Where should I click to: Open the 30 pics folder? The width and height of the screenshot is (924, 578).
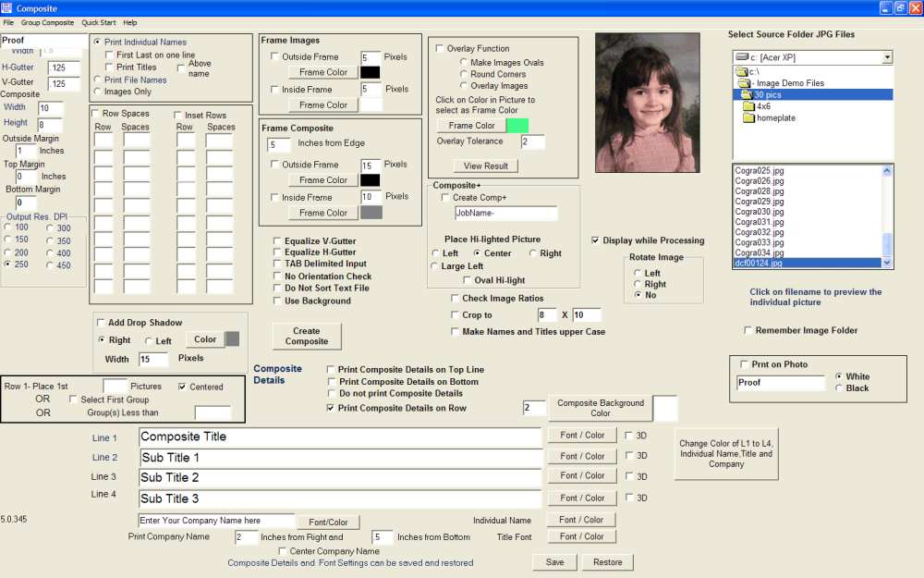[767, 94]
